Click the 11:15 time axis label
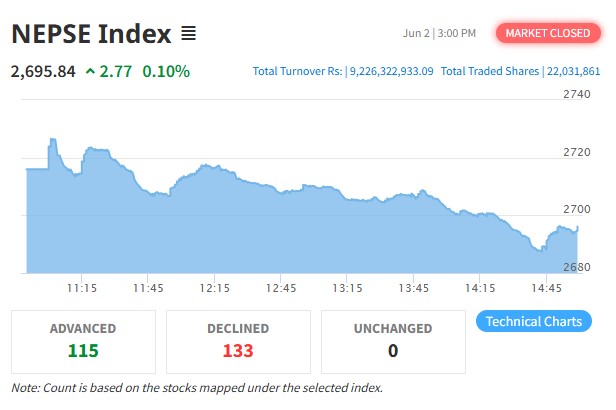Viewport: 616px width, 410px height. click(82, 288)
